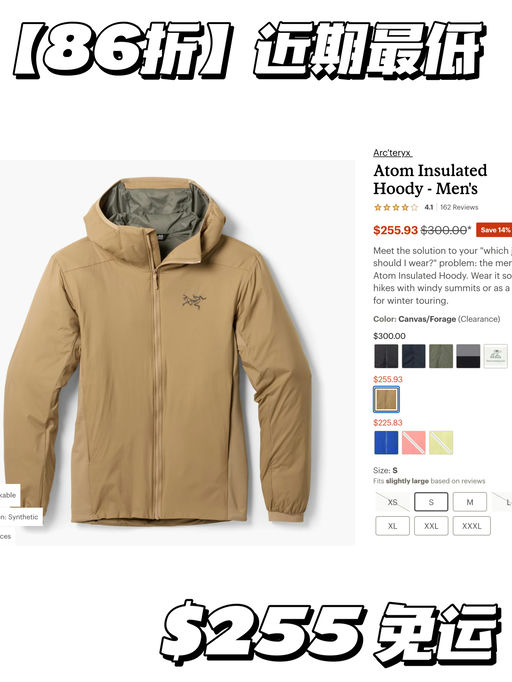This screenshot has width=512, height=682.
Task: Choose size M
Action: (470, 502)
